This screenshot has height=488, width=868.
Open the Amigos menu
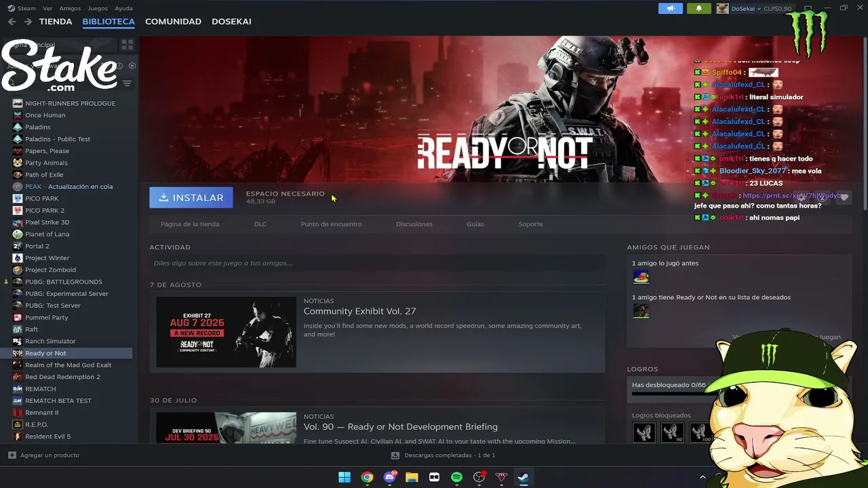click(70, 9)
